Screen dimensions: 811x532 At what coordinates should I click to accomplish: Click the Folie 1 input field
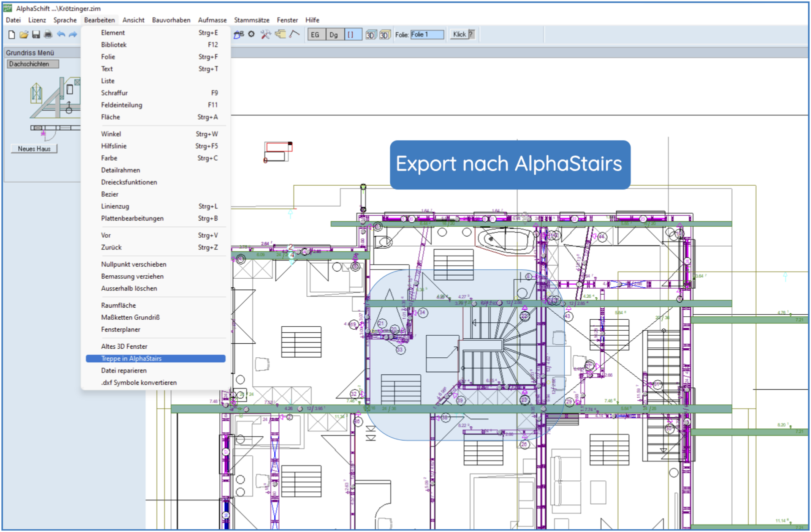click(427, 35)
